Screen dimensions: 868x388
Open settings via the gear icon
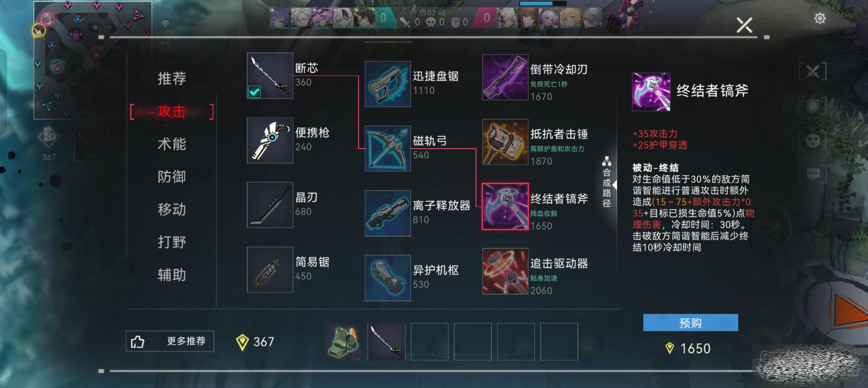(820, 18)
